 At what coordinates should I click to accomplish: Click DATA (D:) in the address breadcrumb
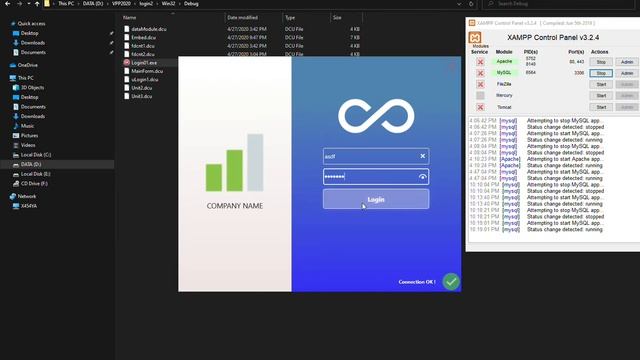point(93,4)
